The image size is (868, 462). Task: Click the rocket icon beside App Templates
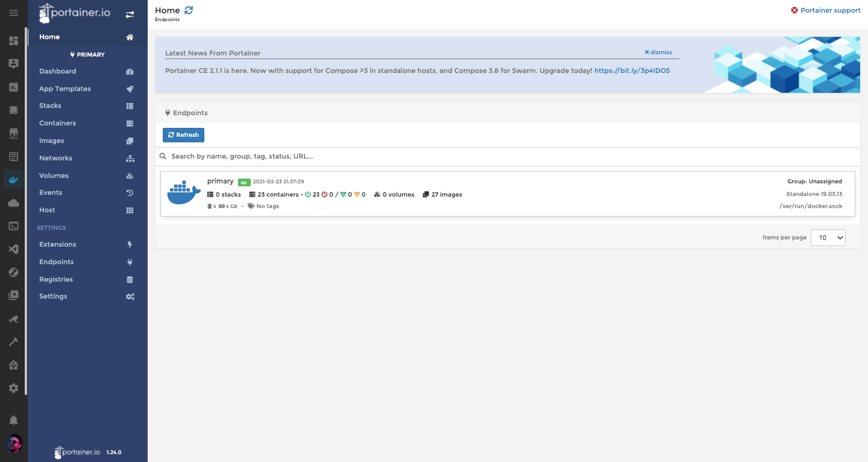tap(130, 89)
